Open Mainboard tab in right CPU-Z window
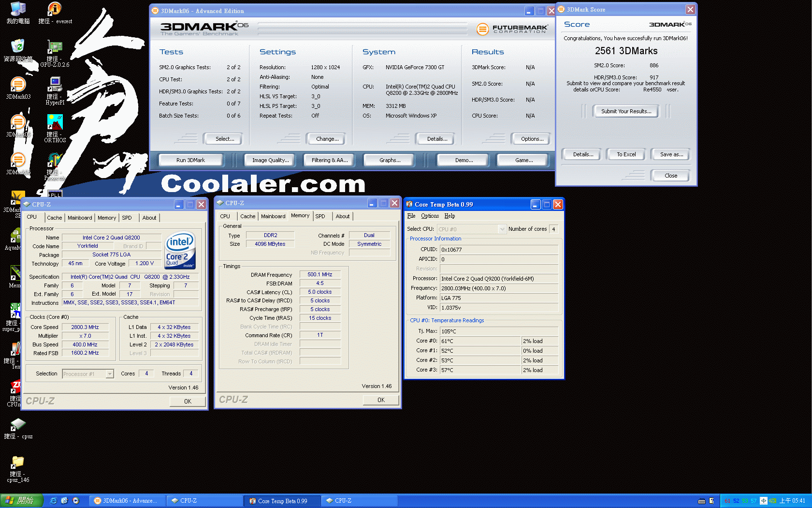812x508 pixels. point(273,216)
